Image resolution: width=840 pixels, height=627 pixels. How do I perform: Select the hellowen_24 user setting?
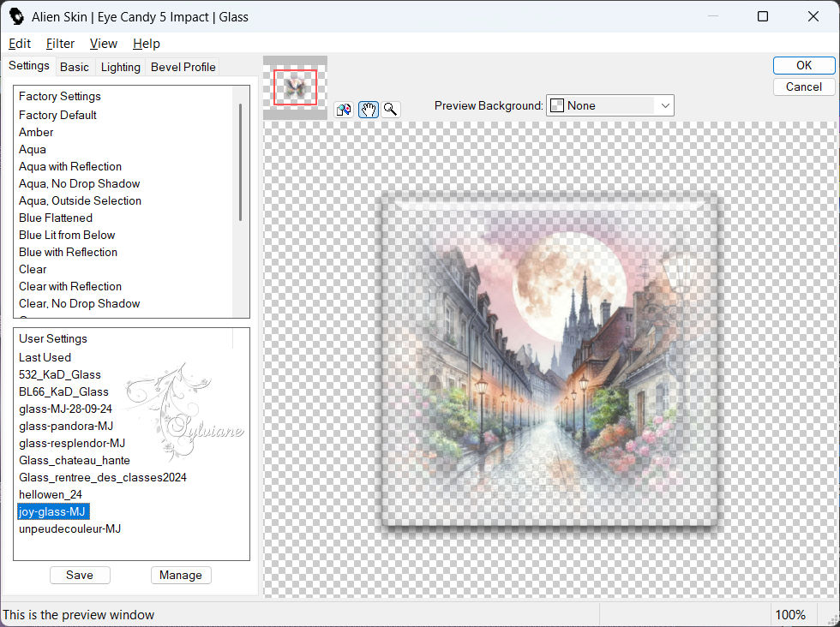51,495
